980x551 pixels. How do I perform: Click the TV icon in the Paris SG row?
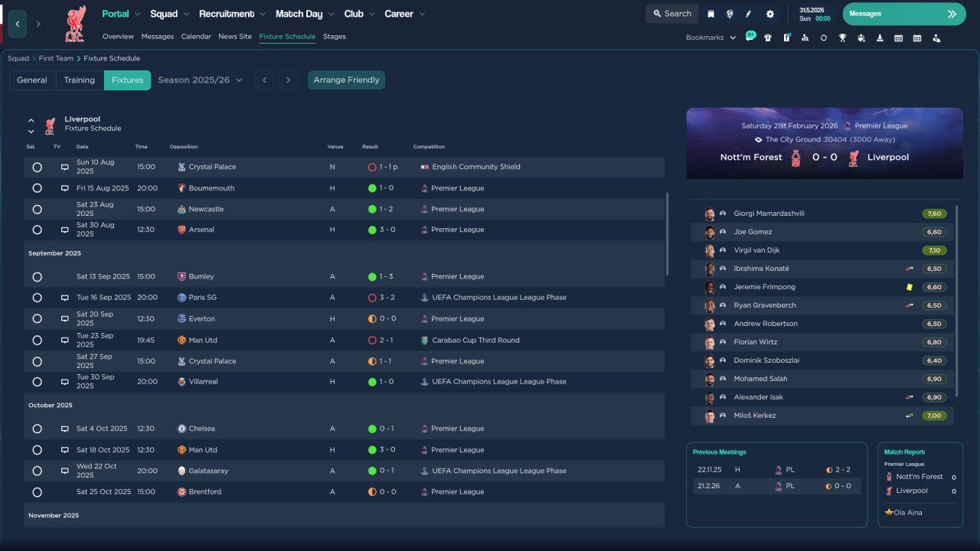65,298
